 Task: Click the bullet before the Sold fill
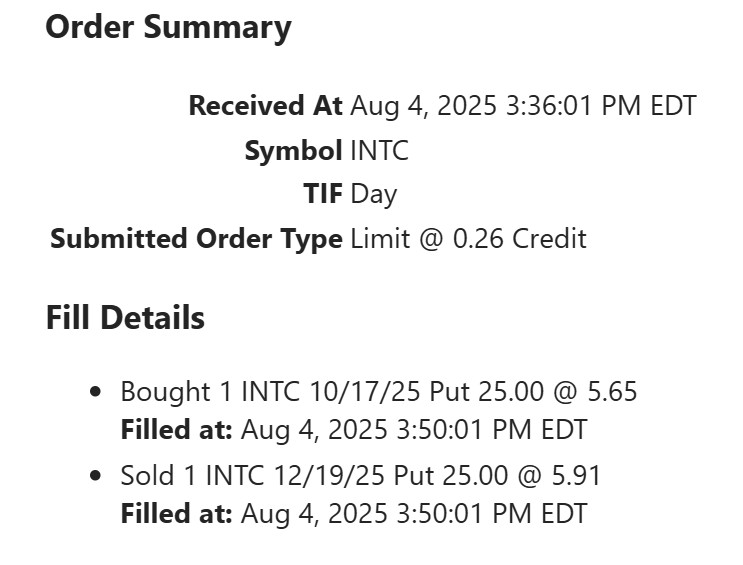(96, 476)
